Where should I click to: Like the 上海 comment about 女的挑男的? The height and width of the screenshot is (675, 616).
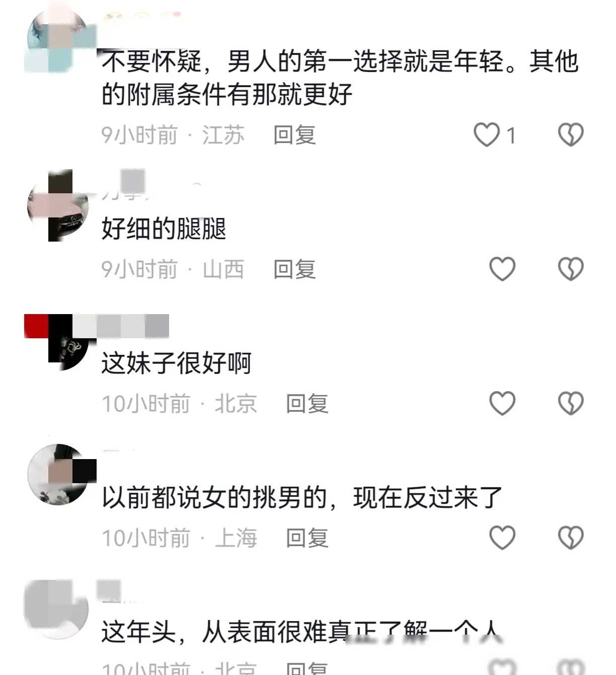(x=502, y=538)
